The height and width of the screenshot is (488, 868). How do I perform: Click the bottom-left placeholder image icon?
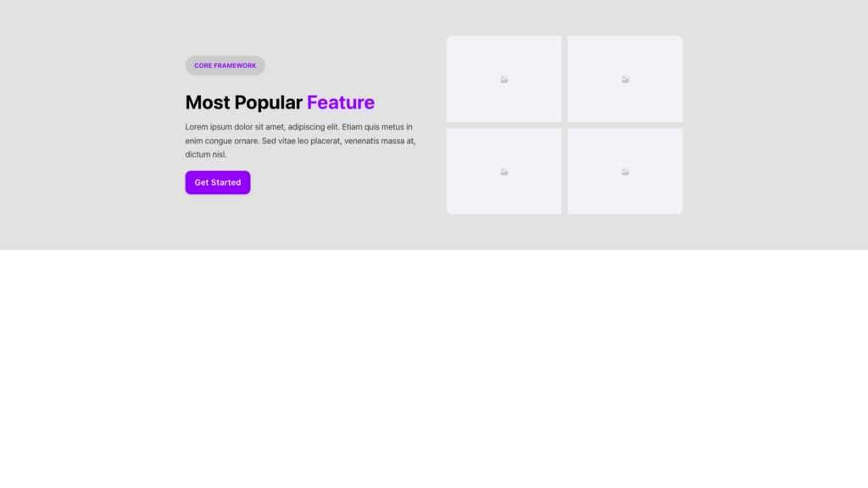coord(504,172)
